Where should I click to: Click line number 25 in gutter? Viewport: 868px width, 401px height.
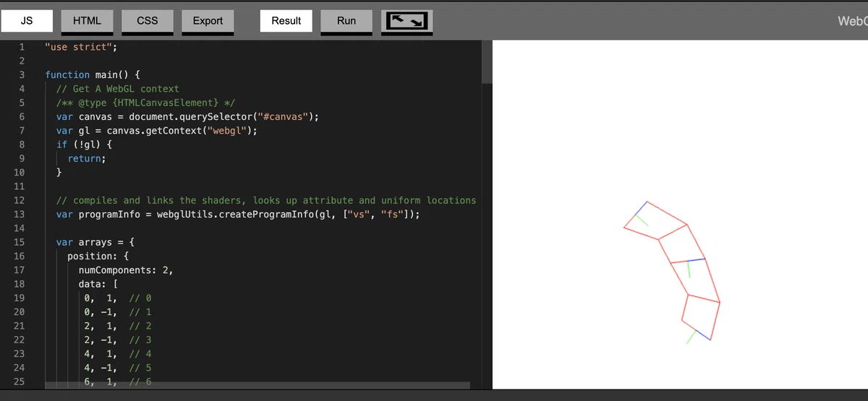20,381
